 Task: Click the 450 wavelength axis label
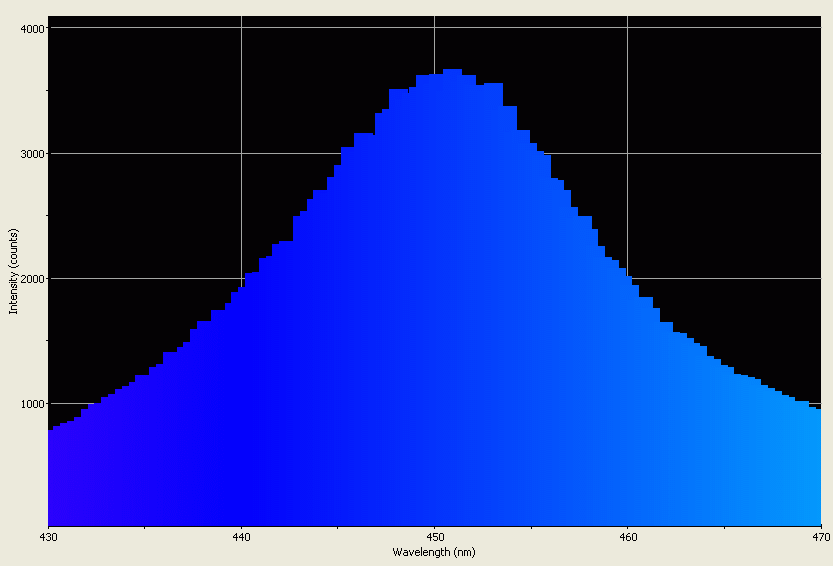coord(435,537)
